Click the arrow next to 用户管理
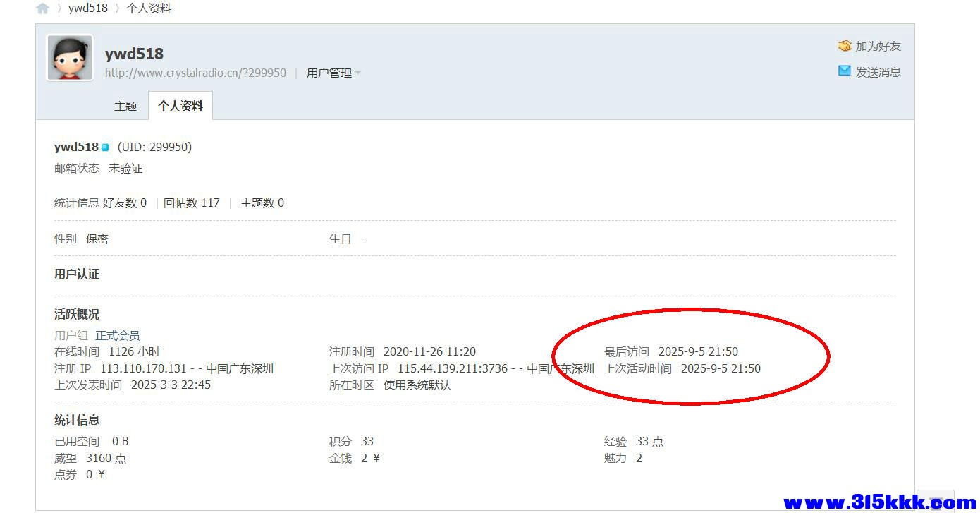Viewport: 980px width, 513px height. click(x=358, y=73)
